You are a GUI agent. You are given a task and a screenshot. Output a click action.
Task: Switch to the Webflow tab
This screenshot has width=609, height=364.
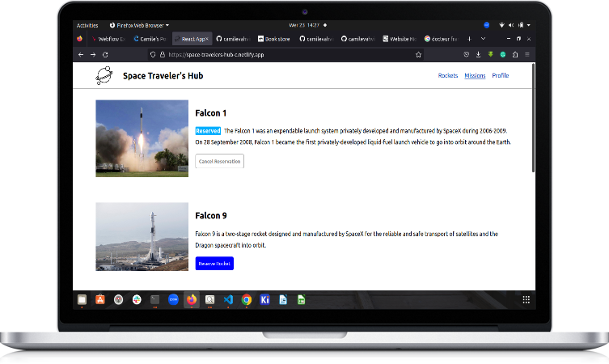(108, 39)
